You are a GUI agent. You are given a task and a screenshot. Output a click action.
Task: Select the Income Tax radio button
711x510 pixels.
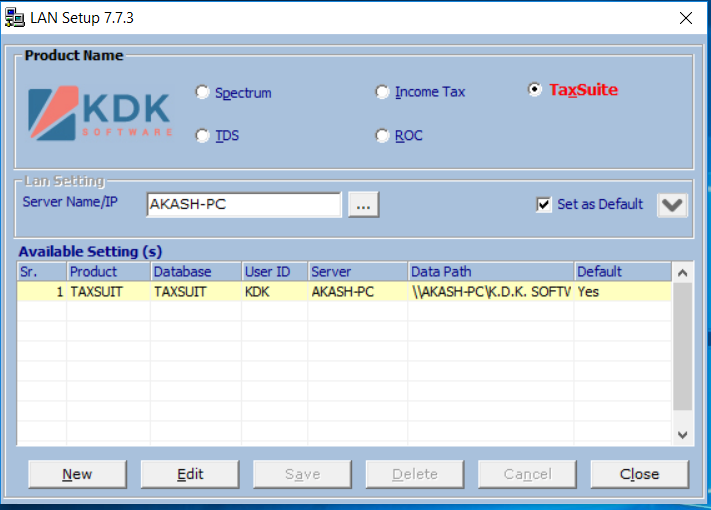click(382, 92)
